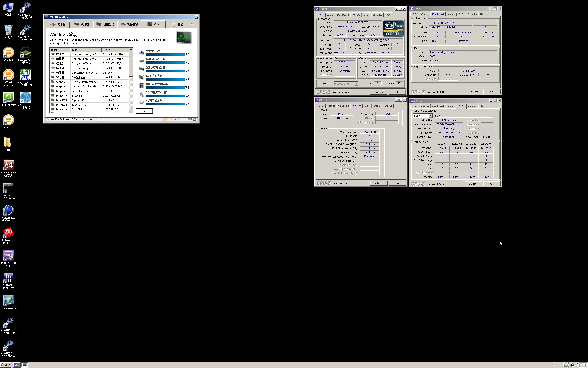588x368 pixels.
Task: Click the scroll-up arrow of BlackBox results list
Action: pyautogui.click(x=131, y=50)
